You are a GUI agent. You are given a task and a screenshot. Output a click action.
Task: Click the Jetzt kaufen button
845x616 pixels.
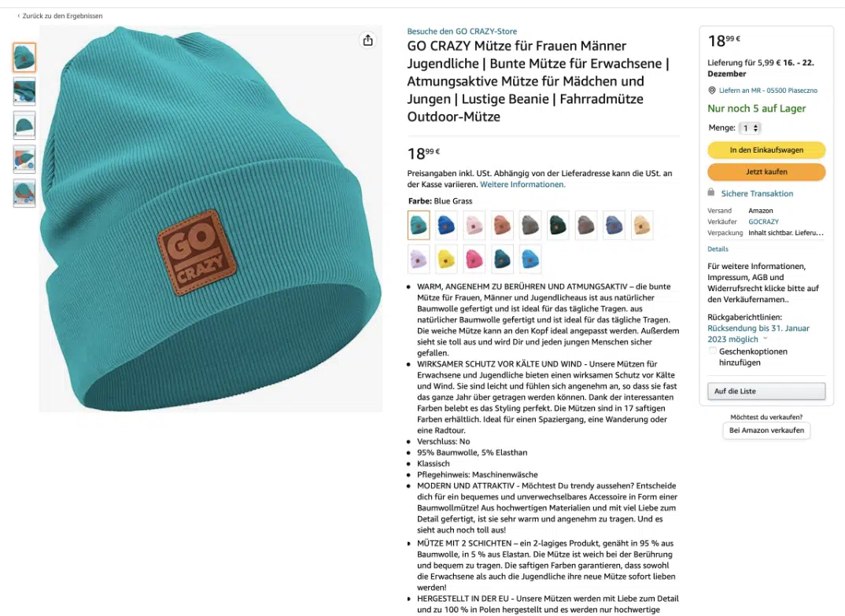(x=766, y=172)
